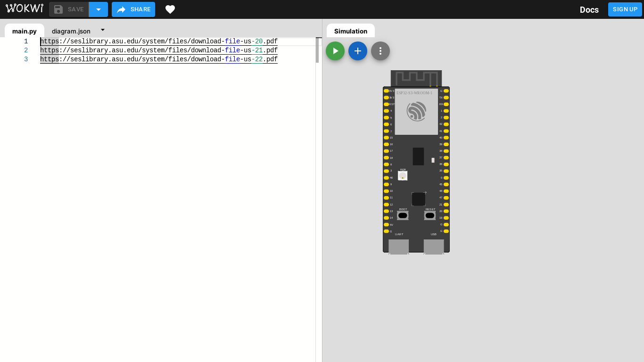Click the RX pin on the board

tap(446, 104)
